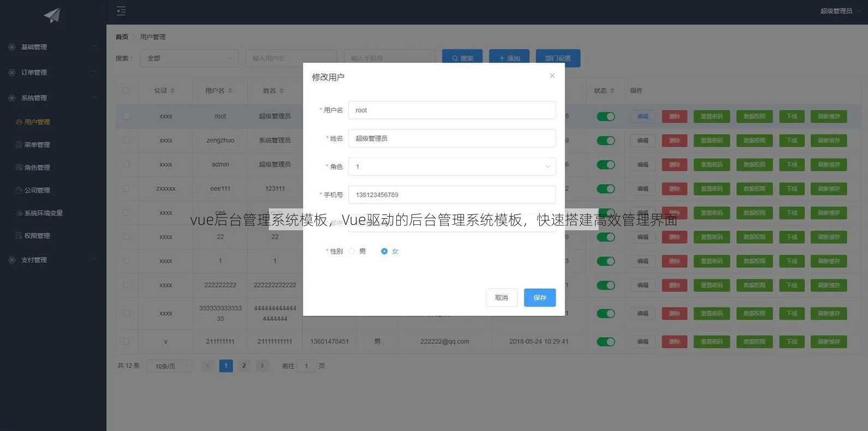This screenshot has height=431, width=868.
Task: Click the 支付管理 menu icon
Action: (12, 260)
